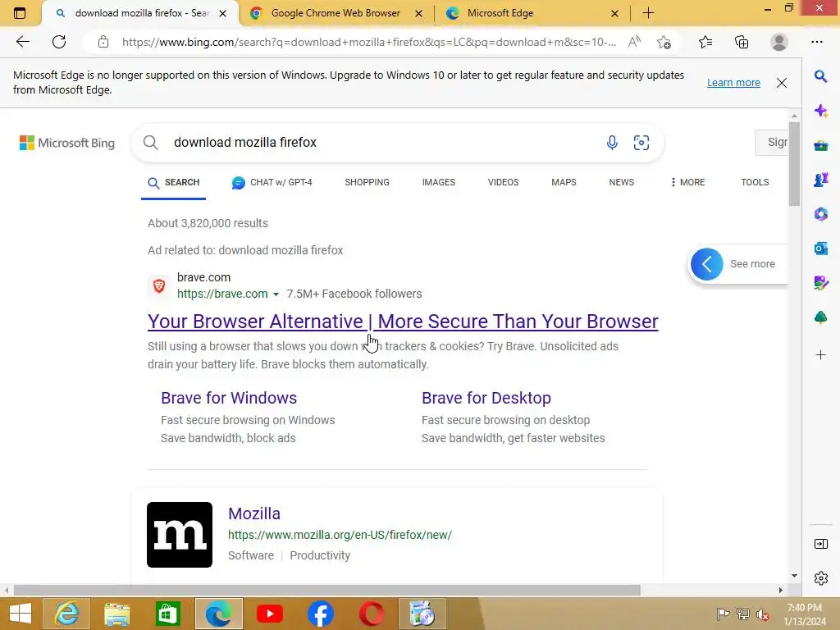
Task: Open Your Browser Alternative ad link
Action: point(403,322)
